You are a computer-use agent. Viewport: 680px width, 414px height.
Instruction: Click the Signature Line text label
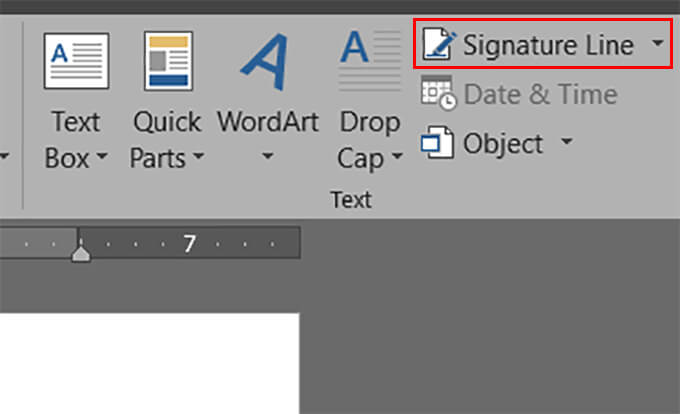click(x=548, y=45)
